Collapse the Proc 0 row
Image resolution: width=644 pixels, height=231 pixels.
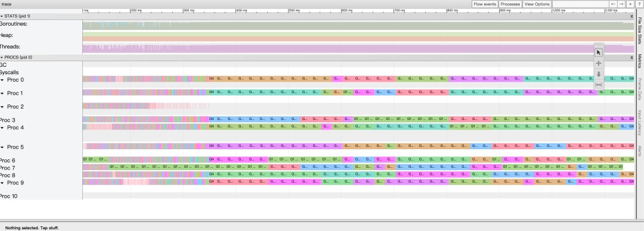tap(2, 80)
